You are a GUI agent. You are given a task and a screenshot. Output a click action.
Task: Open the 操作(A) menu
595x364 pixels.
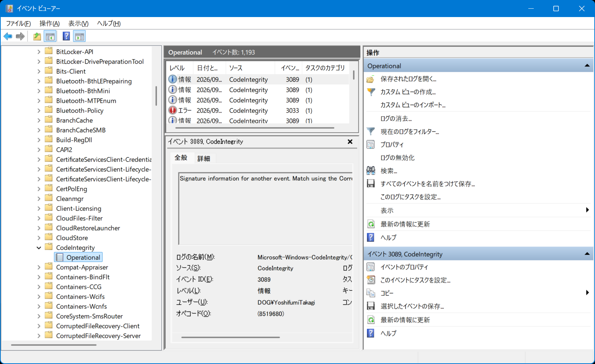pyautogui.click(x=49, y=24)
